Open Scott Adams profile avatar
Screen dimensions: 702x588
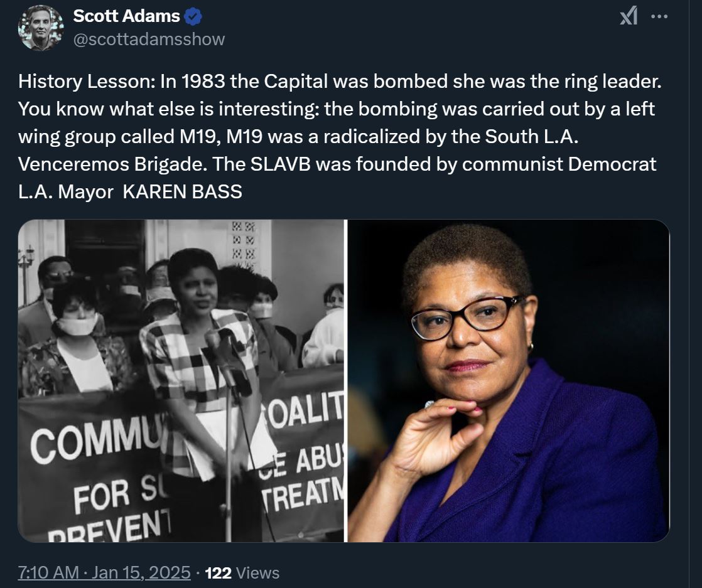coord(41,28)
